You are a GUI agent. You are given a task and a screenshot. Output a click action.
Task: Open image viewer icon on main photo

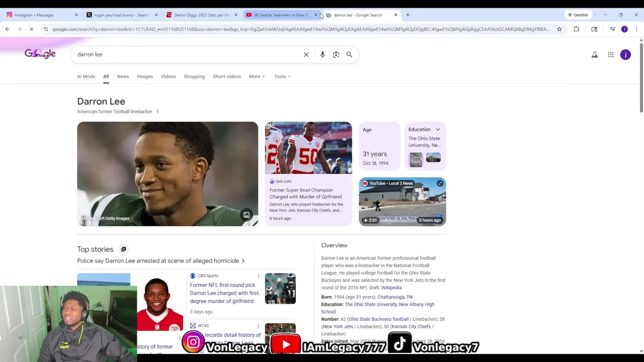247,215
